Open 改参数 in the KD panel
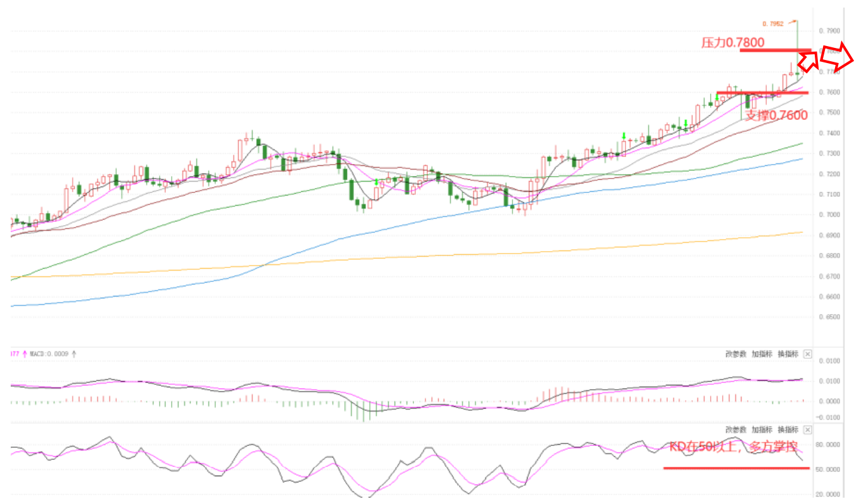 (736, 430)
